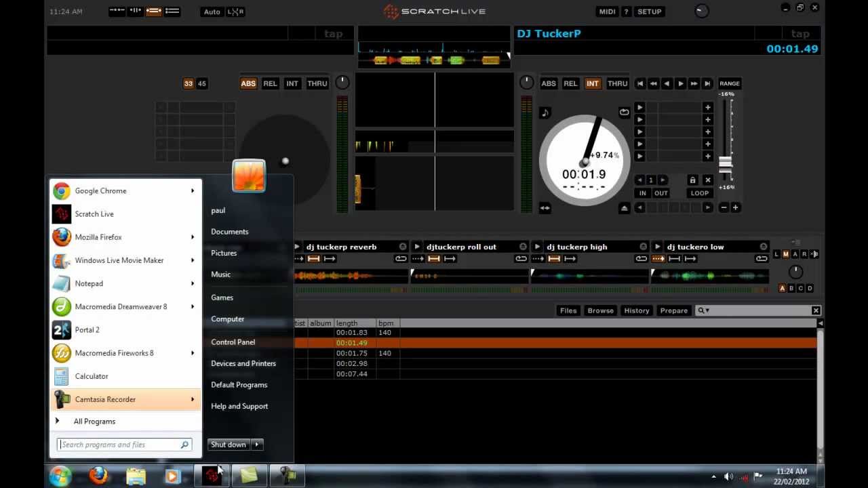868x488 pixels.
Task: Set first cue point plus icon
Action: click(707, 108)
